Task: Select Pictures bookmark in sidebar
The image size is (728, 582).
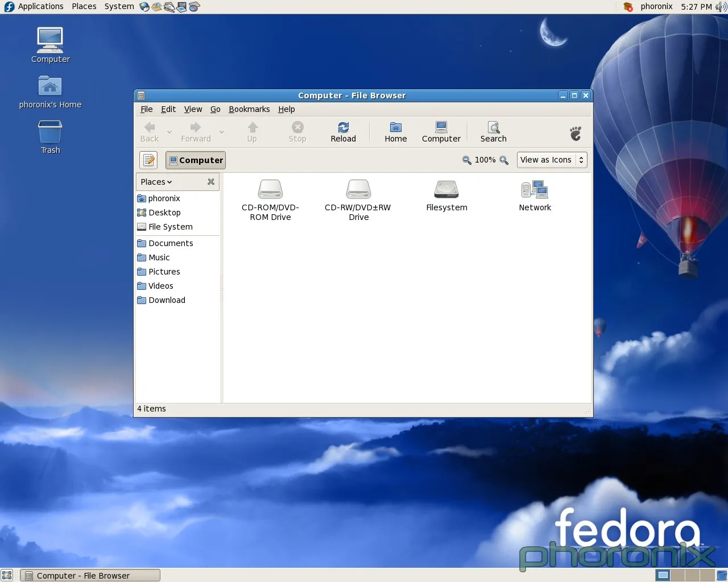Action: (177, 272)
